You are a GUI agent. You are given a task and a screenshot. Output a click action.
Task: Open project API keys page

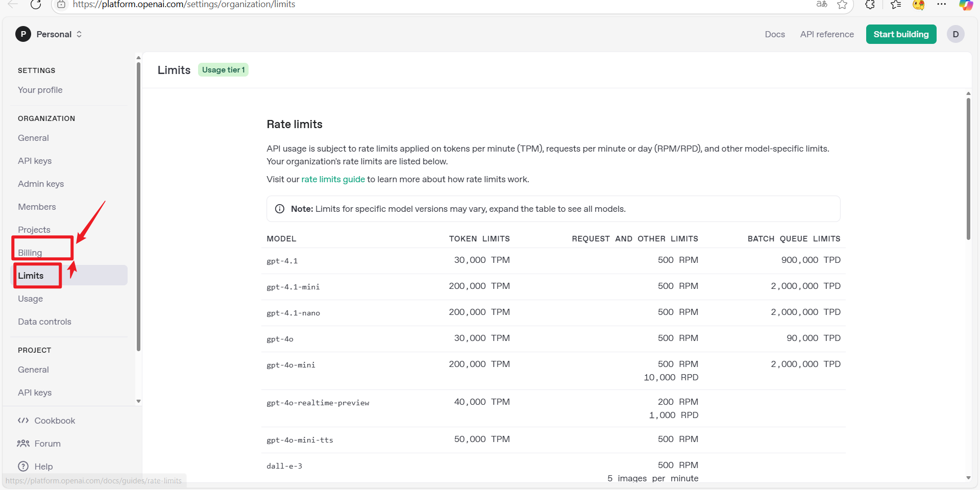pyautogui.click(x=35, y=393)
